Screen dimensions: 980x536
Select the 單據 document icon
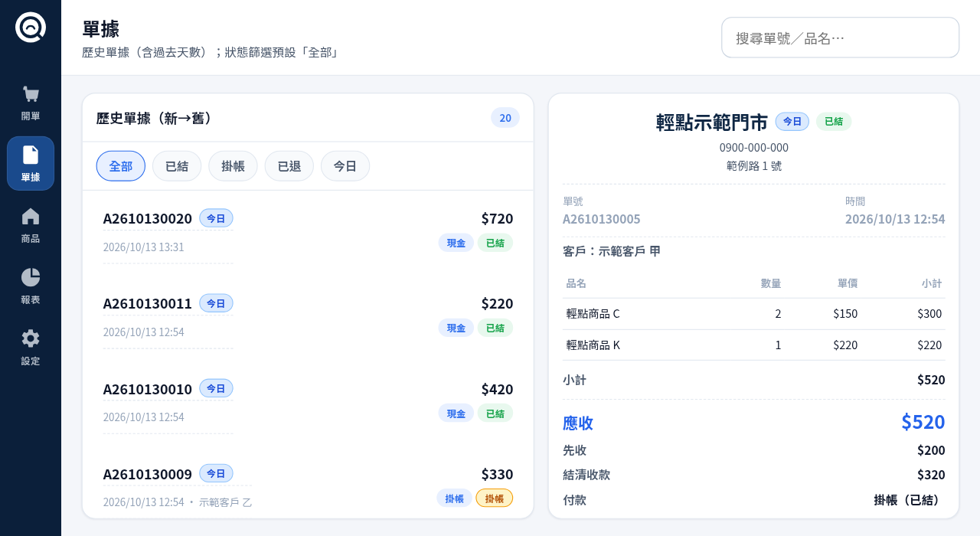31,155
